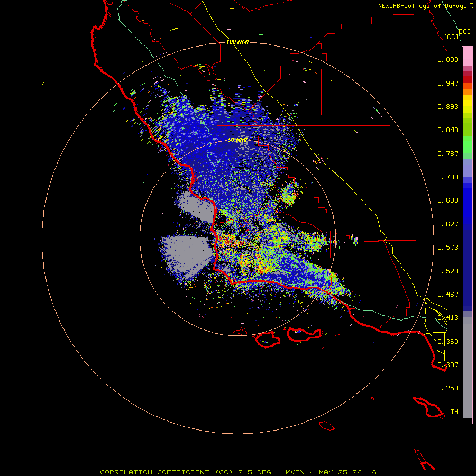Viewport: 476px width, 476px height.
Task: Pick the gray lower segment of the color bar
Action: 467,368
